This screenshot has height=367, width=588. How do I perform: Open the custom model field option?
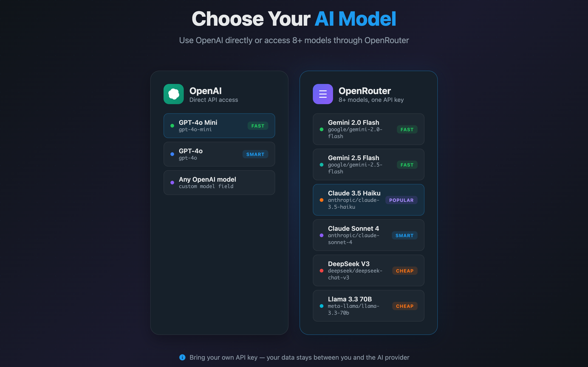tap(219, 183)
